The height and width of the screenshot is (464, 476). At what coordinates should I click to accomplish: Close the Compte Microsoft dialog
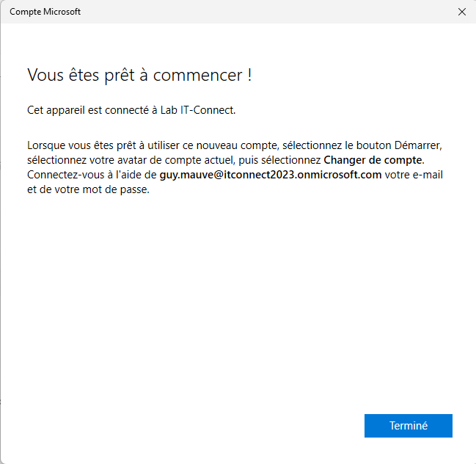point(462,12)
